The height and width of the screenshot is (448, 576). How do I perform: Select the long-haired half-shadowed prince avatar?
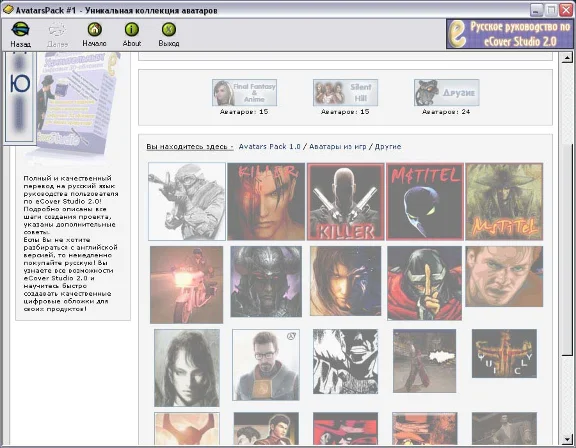click(x=345, y=281)
